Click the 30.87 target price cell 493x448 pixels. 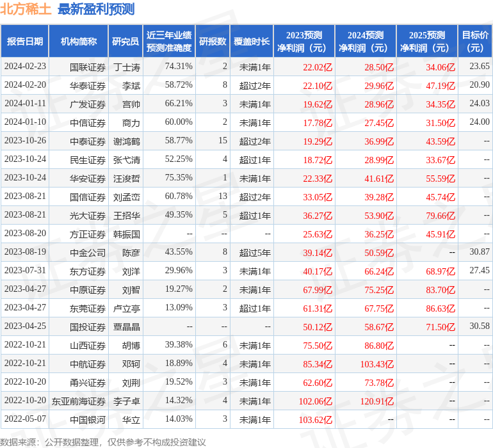[x=479, y=252]
